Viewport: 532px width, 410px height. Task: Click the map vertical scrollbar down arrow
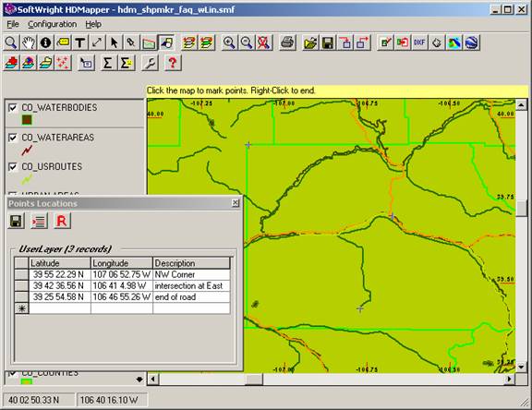(522, 367)
